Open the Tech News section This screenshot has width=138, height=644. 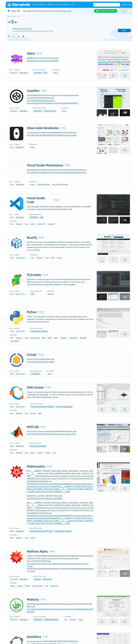click(66, 5)
